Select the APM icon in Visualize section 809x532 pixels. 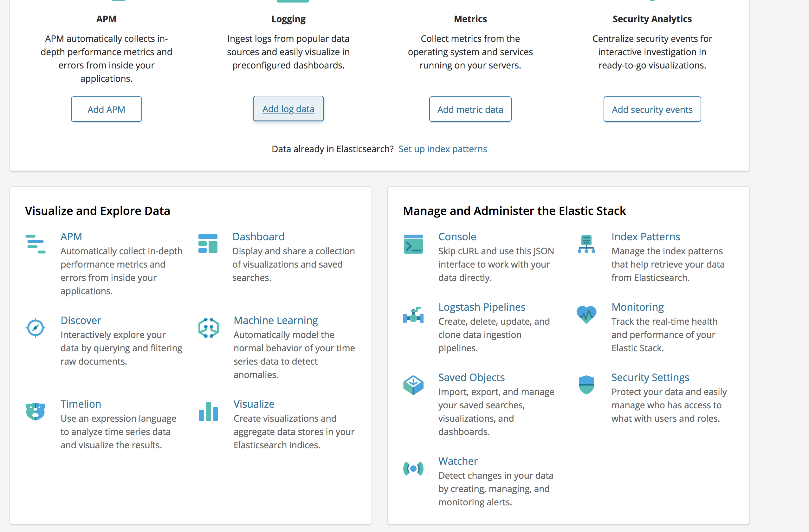(x=35, y=243)
